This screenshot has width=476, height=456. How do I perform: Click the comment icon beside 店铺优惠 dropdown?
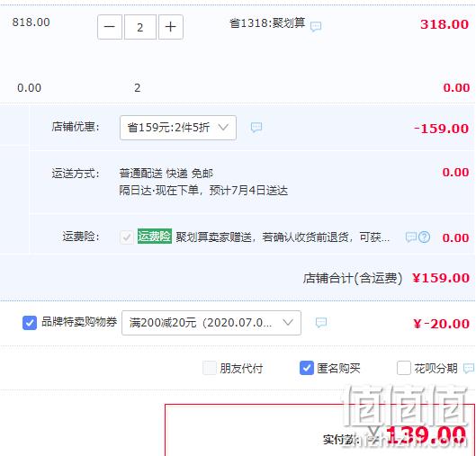point(256,127)
